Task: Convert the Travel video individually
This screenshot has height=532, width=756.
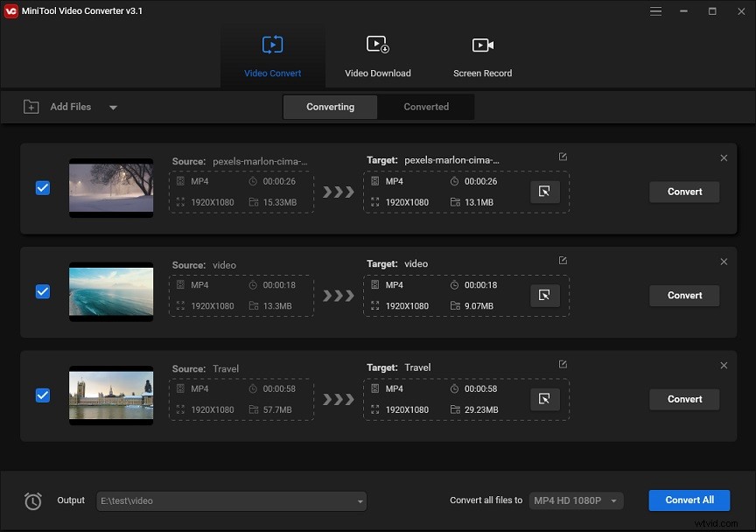Action: pos(683,399)
